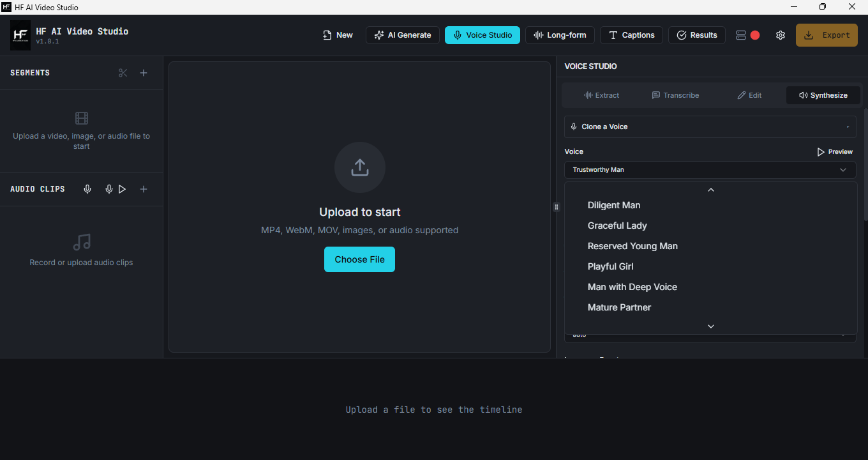
Task: Click the 'Upload to start' heading
Action: [x=360, y=212]
